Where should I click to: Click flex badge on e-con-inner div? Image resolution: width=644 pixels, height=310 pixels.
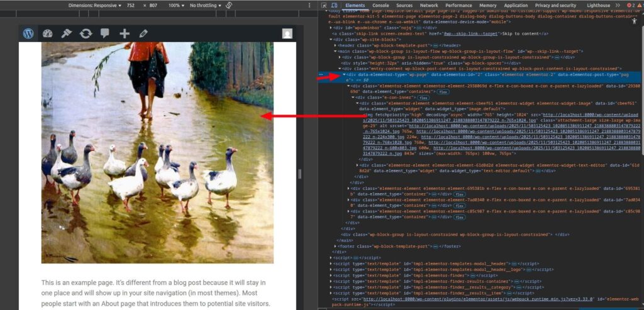(x=423, y=98)
